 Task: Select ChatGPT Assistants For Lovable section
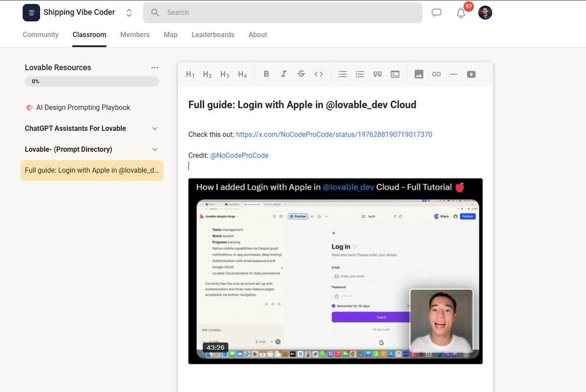tap(75, 128)
